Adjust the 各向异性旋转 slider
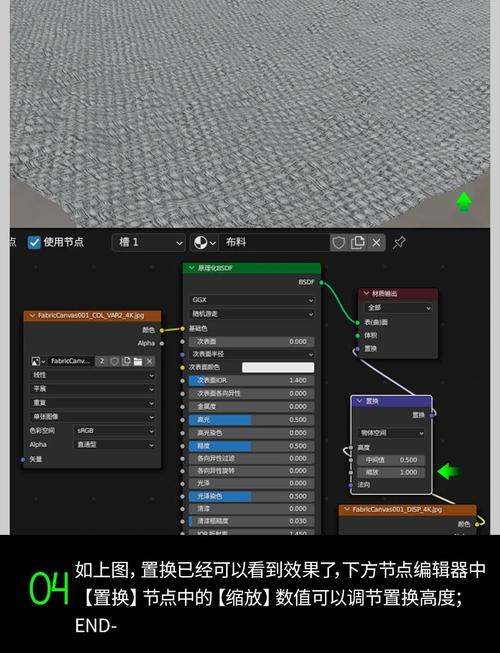Image resolution: width=500 pixels, height=653 pixels. point(251,471)
